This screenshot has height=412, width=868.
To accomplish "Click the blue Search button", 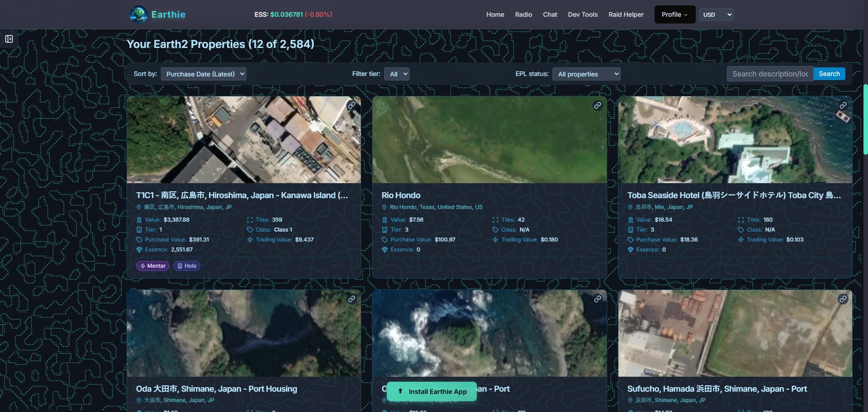I will coord(829,74).
